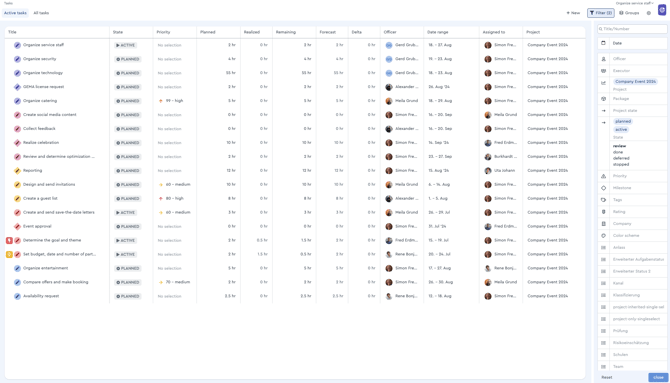Select the review state option
This screenshot has width=670, height=383.
[619, 146]
